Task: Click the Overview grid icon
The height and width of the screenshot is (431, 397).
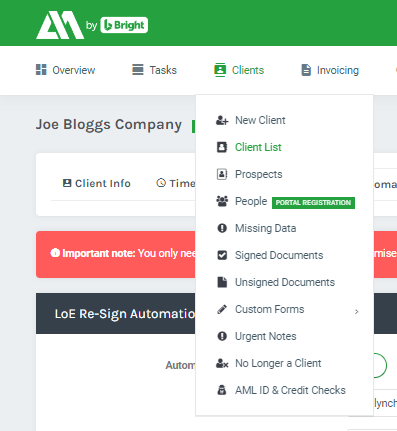Action: tap(41, 70)
